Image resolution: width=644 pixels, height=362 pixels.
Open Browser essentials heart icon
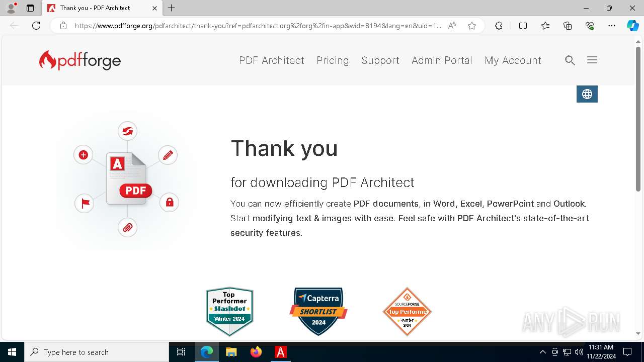[590, 26]
